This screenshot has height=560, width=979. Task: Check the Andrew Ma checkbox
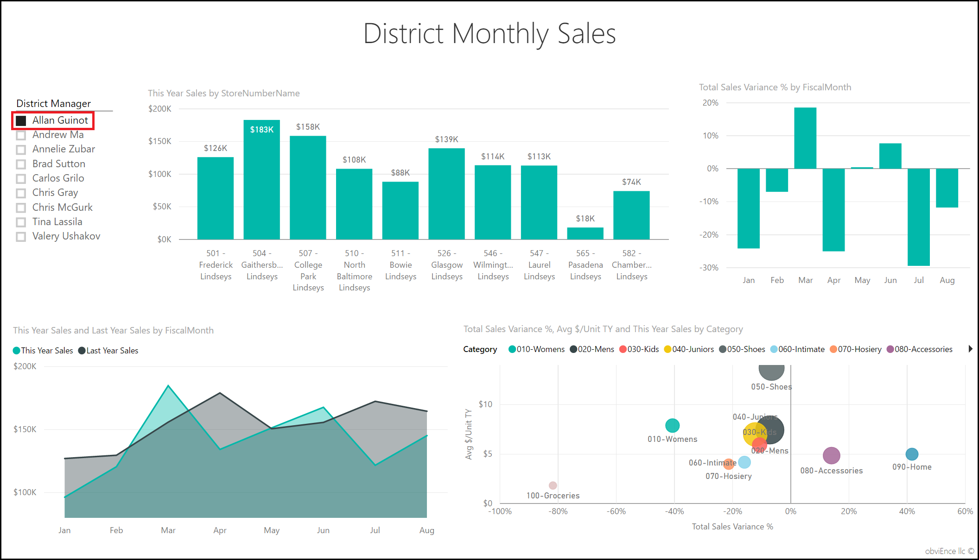21,135
